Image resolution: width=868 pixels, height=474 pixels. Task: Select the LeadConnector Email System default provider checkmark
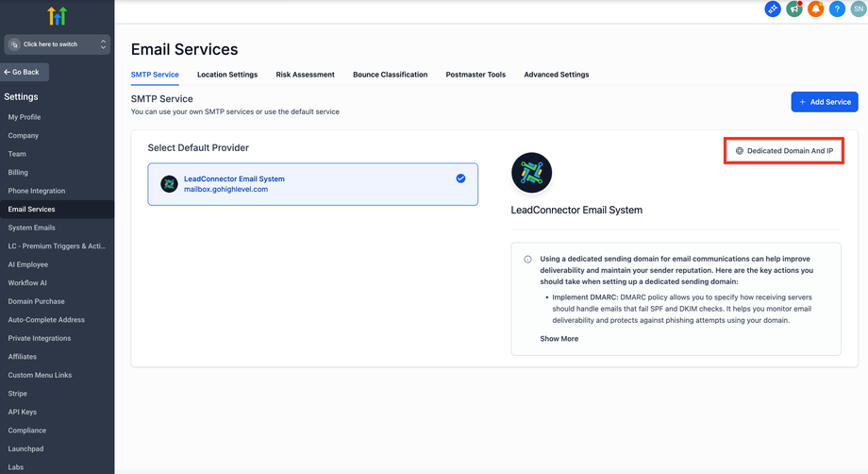click(460, 178)
